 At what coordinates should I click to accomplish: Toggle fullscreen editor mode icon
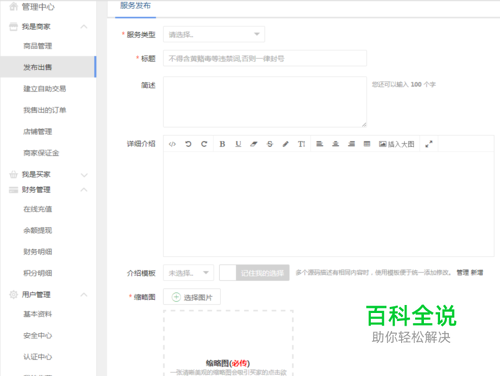coord(429,144)
